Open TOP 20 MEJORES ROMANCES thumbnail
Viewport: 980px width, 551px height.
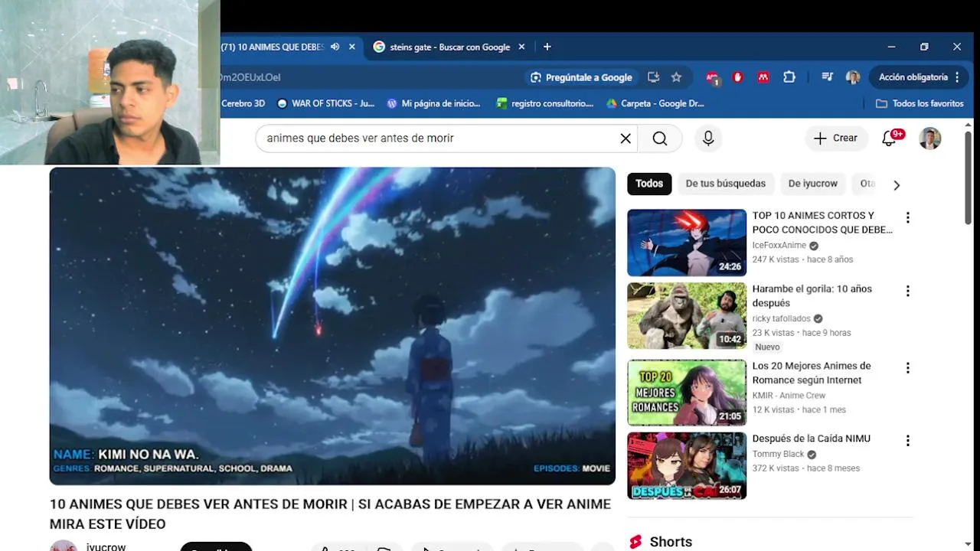[687, 393]
